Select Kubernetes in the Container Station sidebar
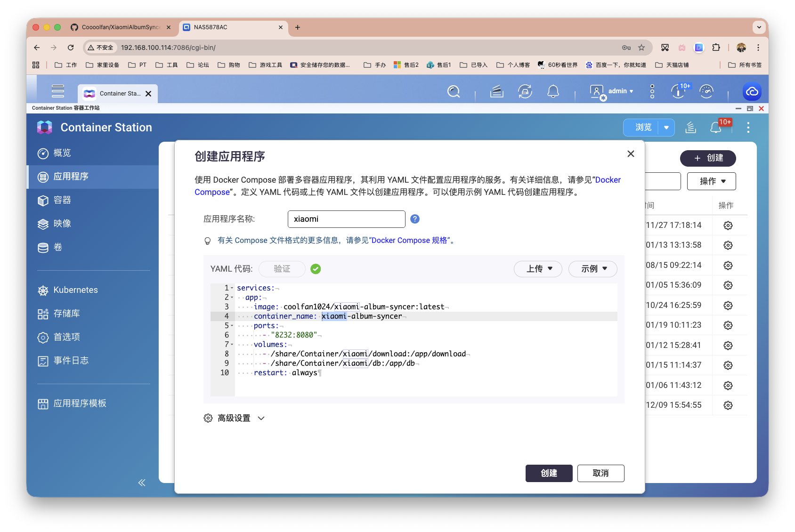Image resolution: width=795 pixels, height=532 pixels. point(75,290)
